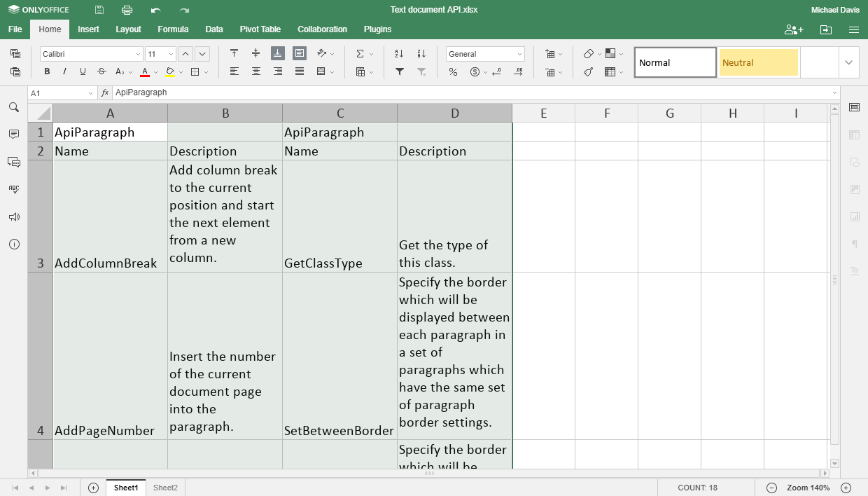Switch to Sheet2
The height and width of the screenshot is (496, 868).
point(164,488)
